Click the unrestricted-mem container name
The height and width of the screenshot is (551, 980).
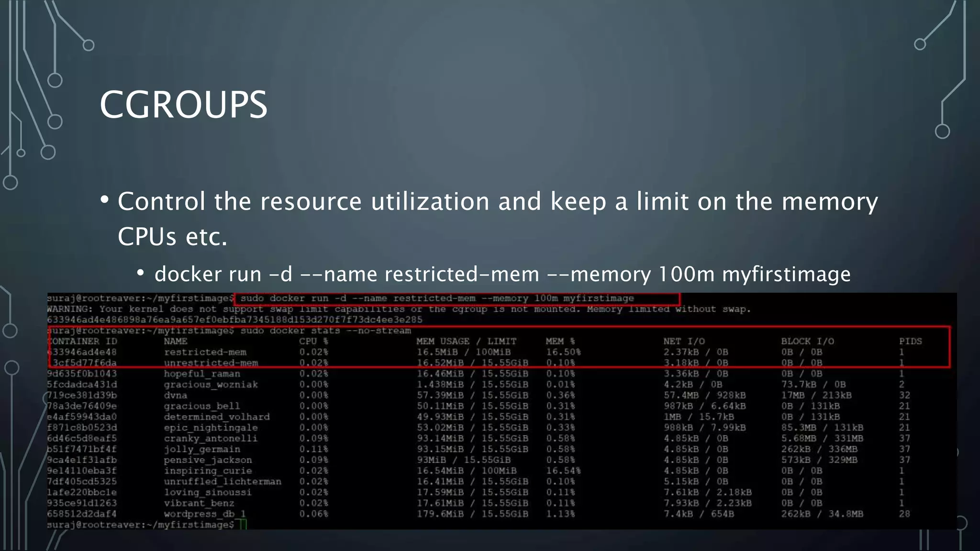point(211,363)
